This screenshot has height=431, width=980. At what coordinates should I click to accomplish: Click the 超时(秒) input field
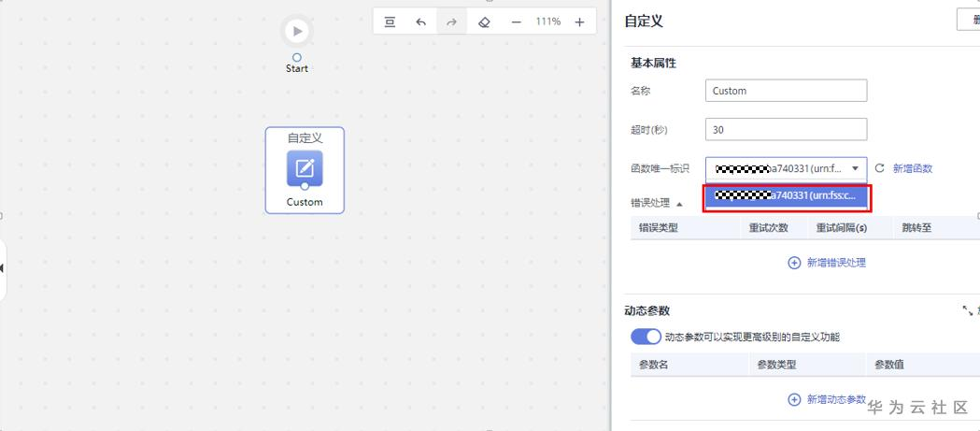787,130
